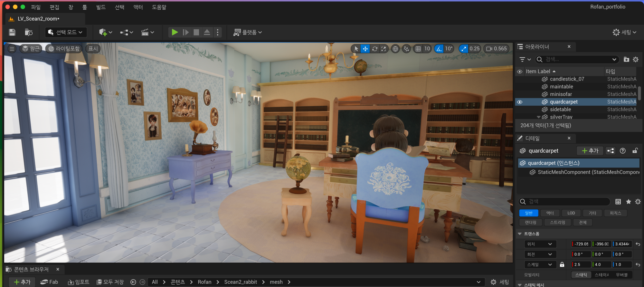Start Play in Editor with the green play button
This screenshot has width=644, height=287.
[175, 32]
